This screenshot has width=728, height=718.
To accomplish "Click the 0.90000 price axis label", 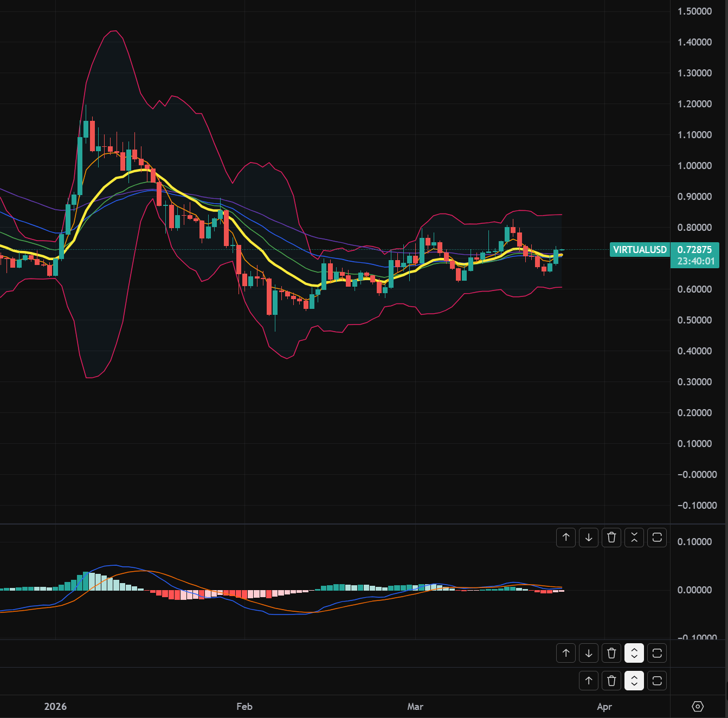I will point(695,197).
